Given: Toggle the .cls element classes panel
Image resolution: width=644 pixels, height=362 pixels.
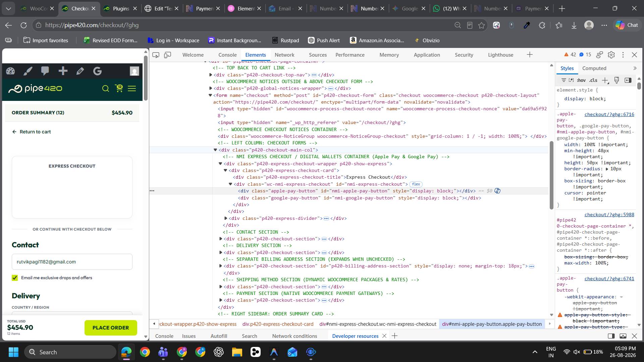Looking at the screenshot, I should (x=593, y=80).
